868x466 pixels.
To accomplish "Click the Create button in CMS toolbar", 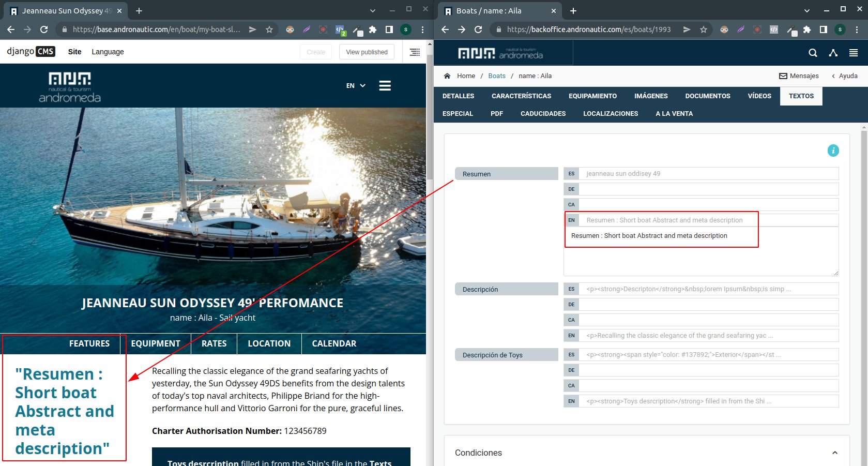I will (316, 52).
